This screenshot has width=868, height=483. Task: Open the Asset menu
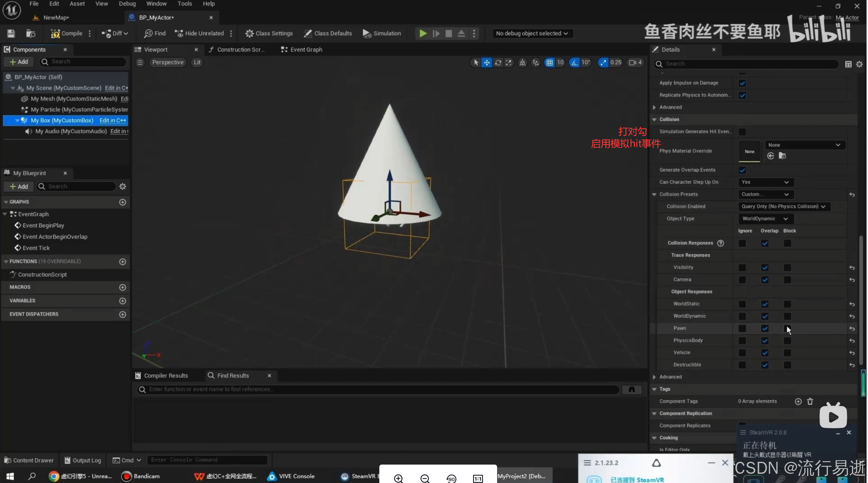click(x=77, y=4)
